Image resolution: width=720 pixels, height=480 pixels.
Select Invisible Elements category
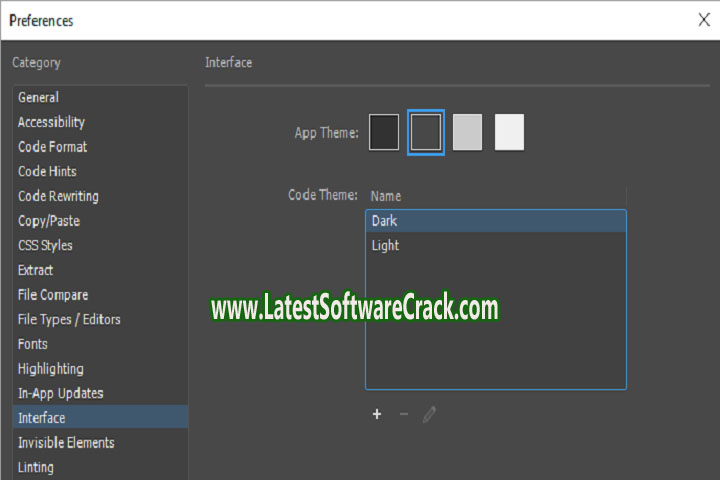point(66,442)
